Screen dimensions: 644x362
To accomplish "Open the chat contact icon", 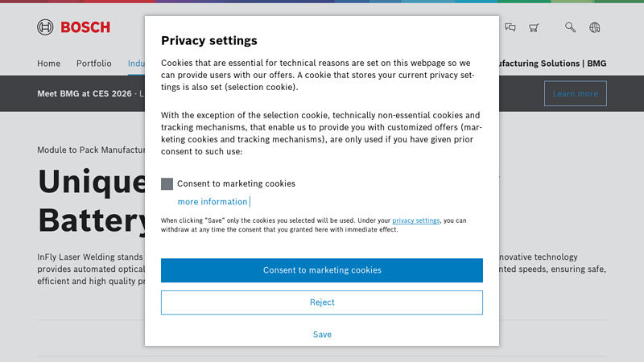I will (510, 27).
